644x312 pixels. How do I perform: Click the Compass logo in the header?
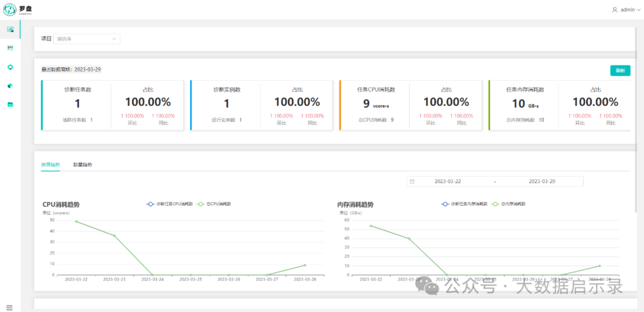click(18, 10)
